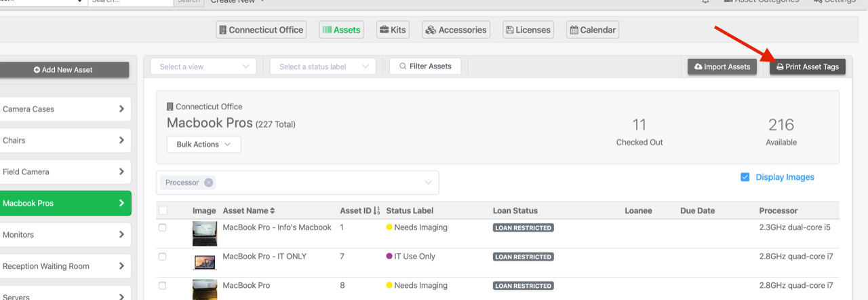Switch to the Assets tab
Viewport: 868px width, 300px height.
pyautogui.click(x=341, y=30)
